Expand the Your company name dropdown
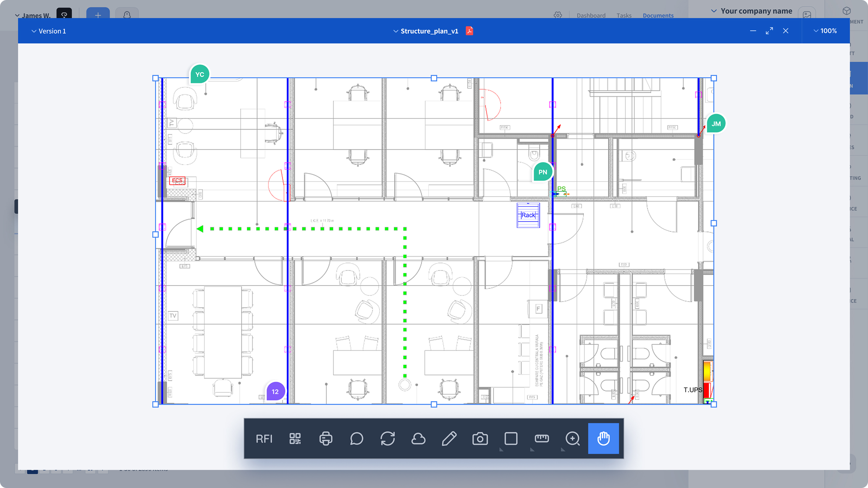Screen dimensions: 868x488 (751, 11)
